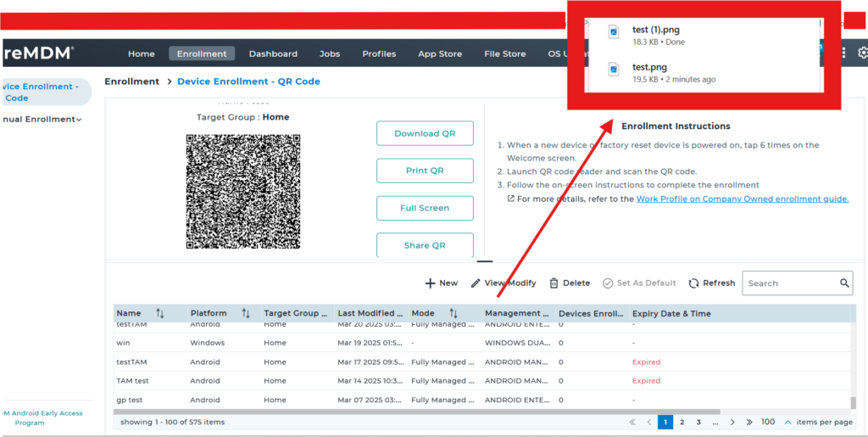Click the image file icon of test (1).png
Screen dimensions: 868x437
(614, 31)
